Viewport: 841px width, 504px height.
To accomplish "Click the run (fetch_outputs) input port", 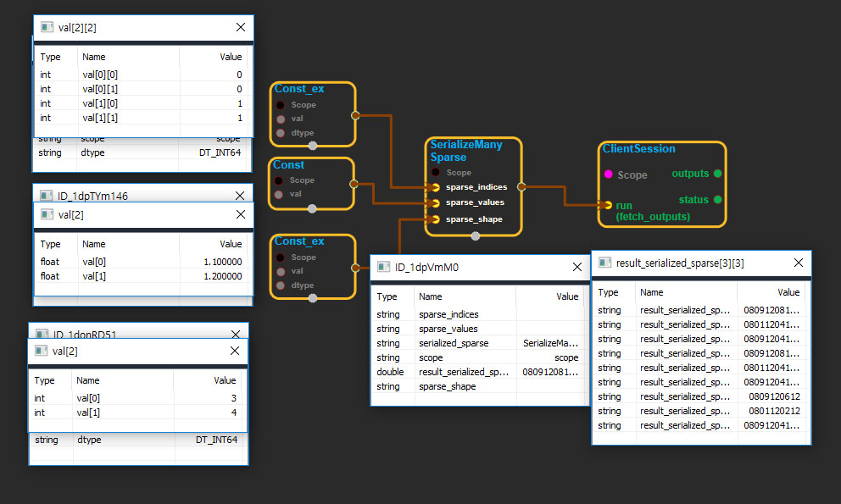I will (x=609, y=205).
